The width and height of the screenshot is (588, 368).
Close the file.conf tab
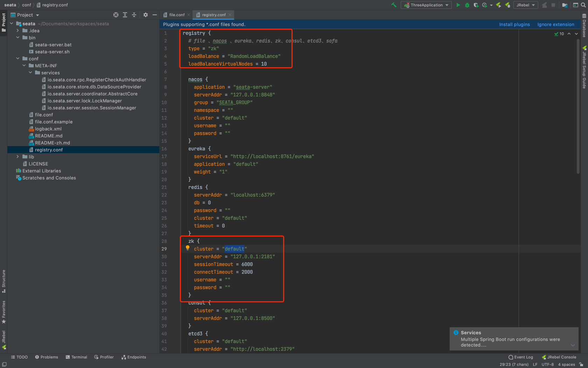click(189, 15)
